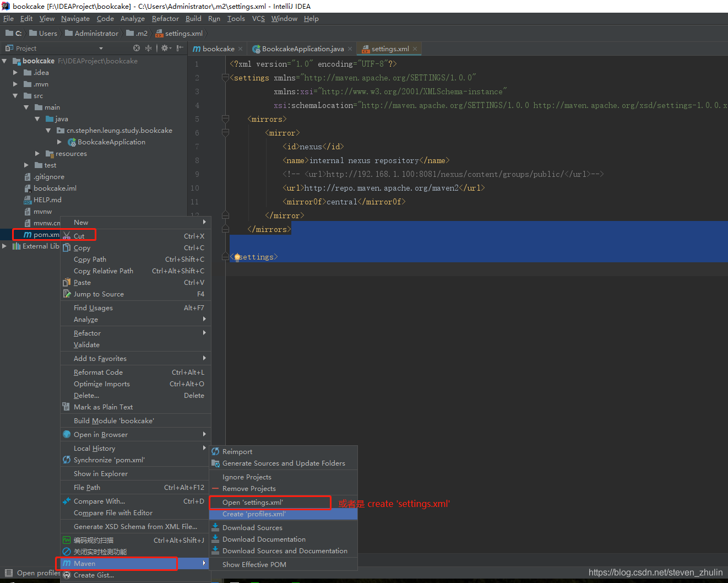The image size is (728, 583).
Task: Collapse the src folder in the project tree
Action: (15, 96)
